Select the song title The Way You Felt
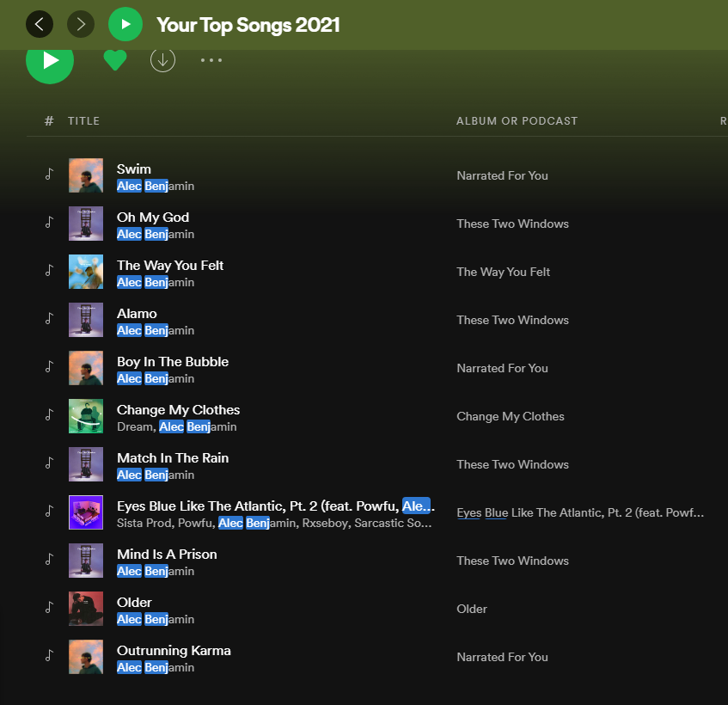728x705 pixels. click(170, 266)
